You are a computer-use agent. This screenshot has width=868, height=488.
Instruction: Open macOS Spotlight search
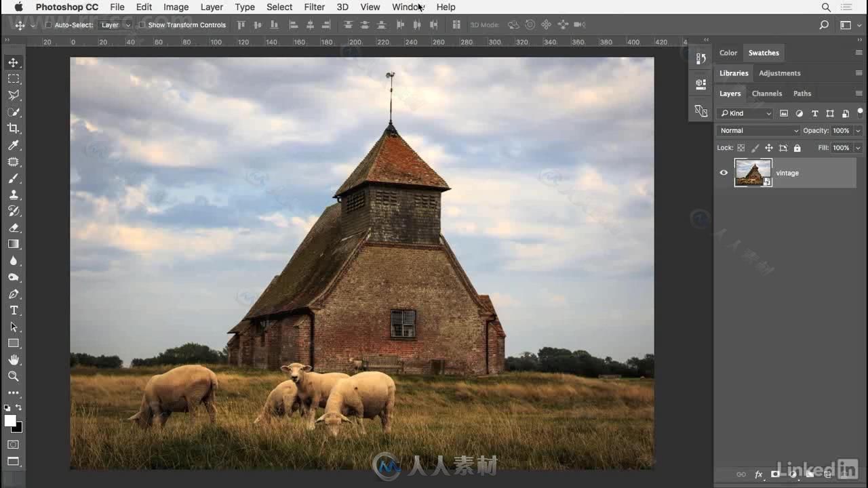pyautogui.click(x=826, y=7)
